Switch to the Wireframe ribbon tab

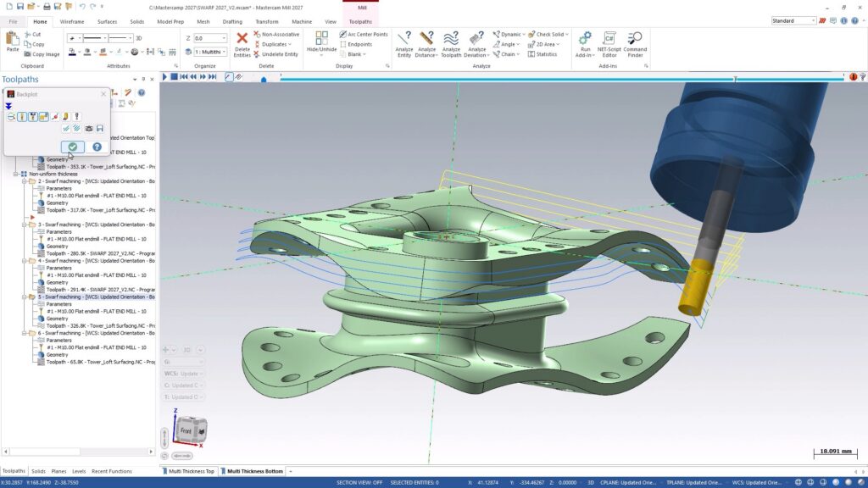coord(72,21)
